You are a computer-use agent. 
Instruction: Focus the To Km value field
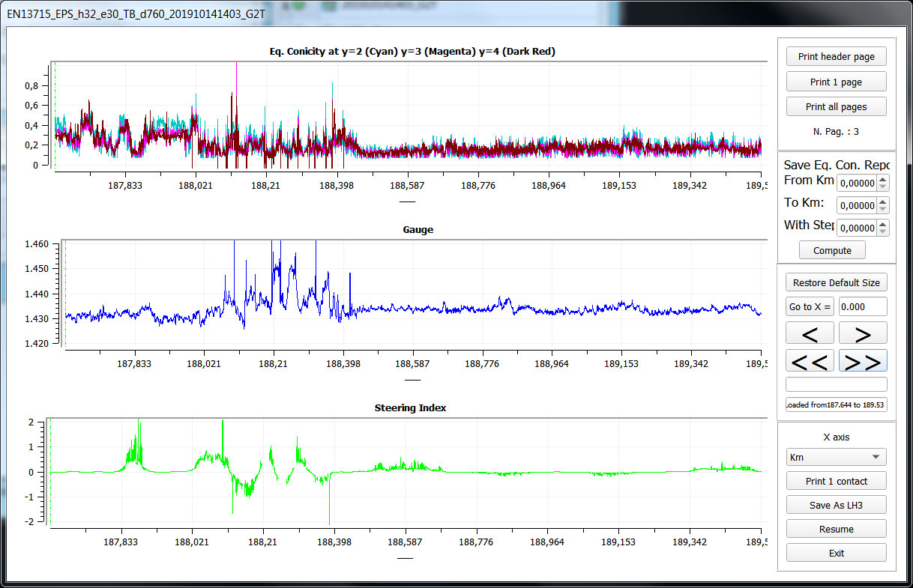[x=857, y=205]
